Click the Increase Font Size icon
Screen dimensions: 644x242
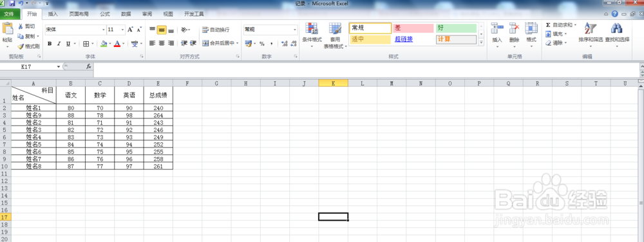(130, 30)
